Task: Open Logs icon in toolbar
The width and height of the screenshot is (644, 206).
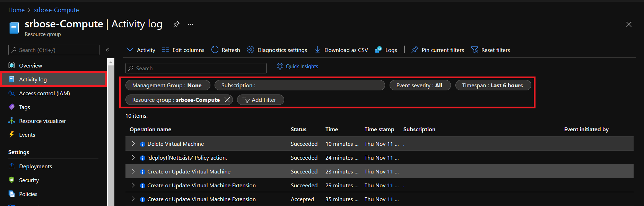Action: (x=378, y=50)
